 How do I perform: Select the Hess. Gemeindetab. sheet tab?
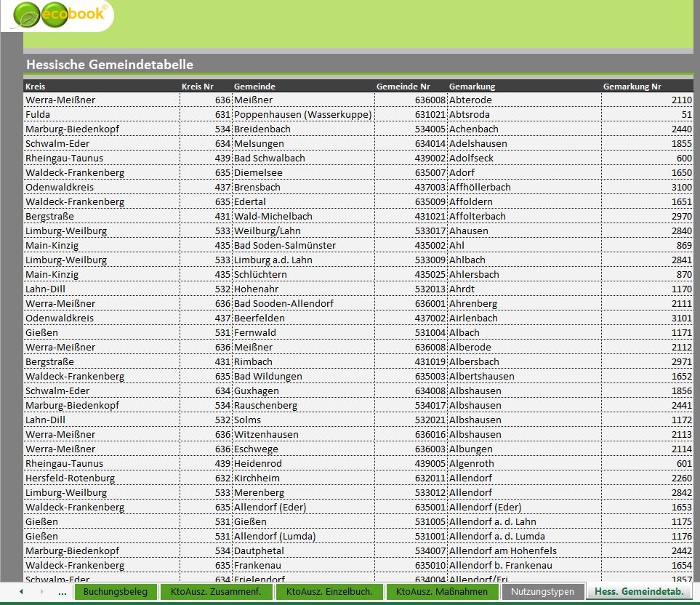coord(639,592)
